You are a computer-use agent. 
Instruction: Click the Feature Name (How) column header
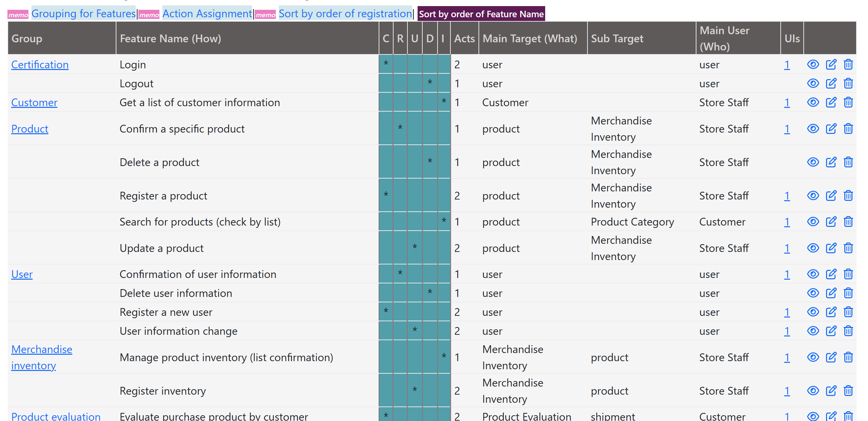pos(170,38)
